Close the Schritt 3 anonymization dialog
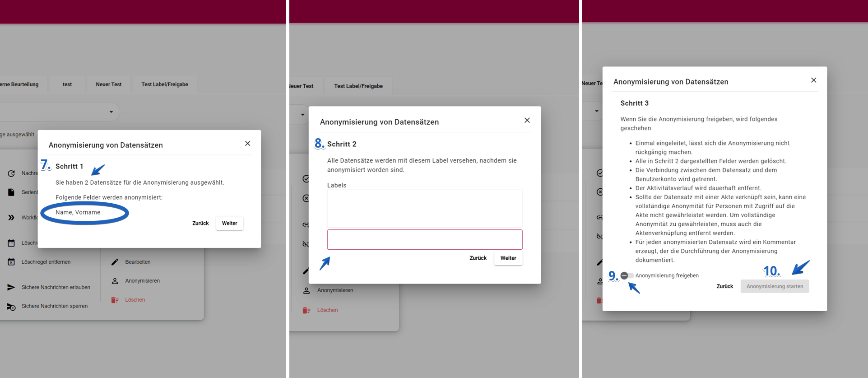 pyautogui.click(x=813, y=80)
